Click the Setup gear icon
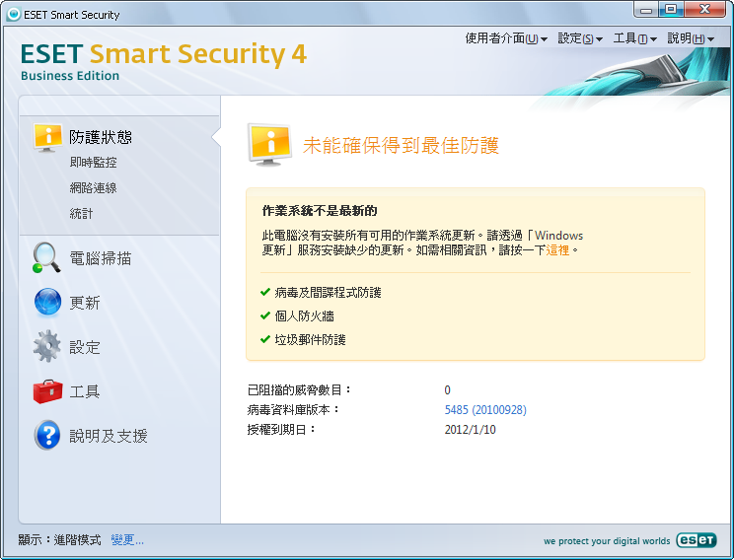The image size is (734, 560). 47,347
